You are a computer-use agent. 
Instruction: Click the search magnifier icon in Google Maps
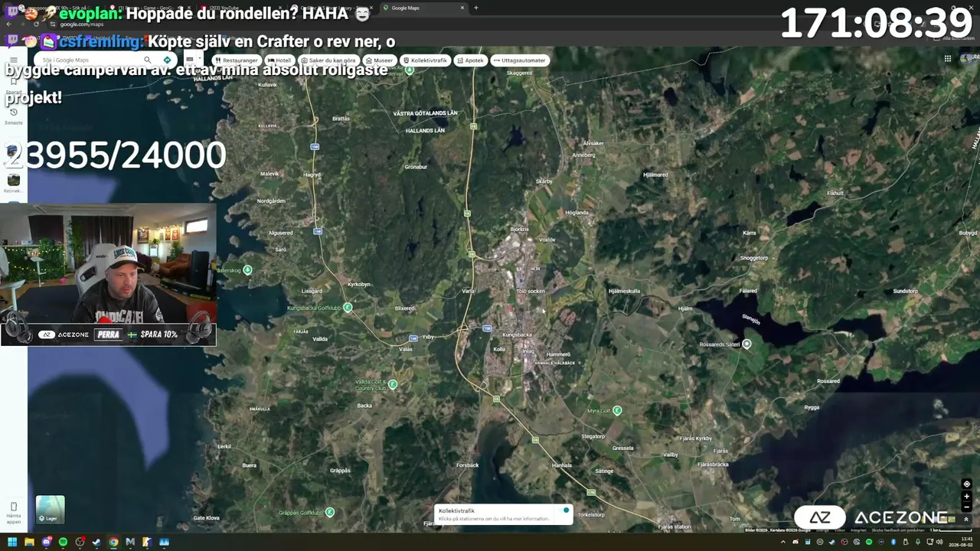coord(148,60)
